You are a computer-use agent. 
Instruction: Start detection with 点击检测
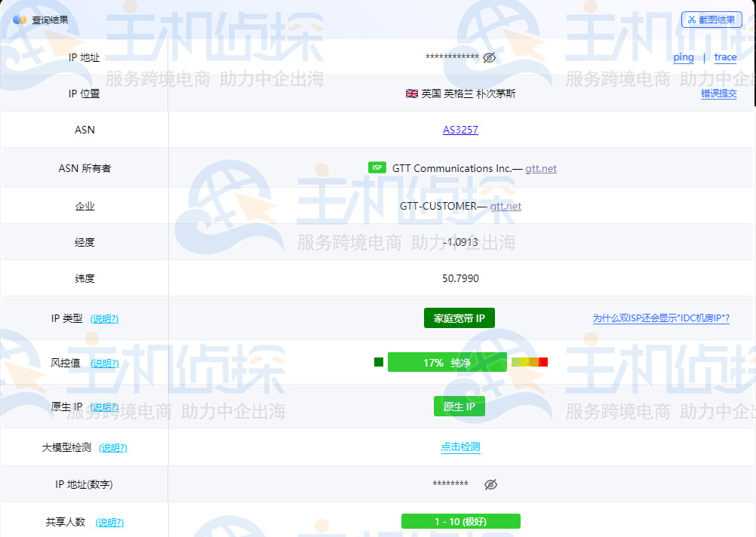(x=460, y=446)
